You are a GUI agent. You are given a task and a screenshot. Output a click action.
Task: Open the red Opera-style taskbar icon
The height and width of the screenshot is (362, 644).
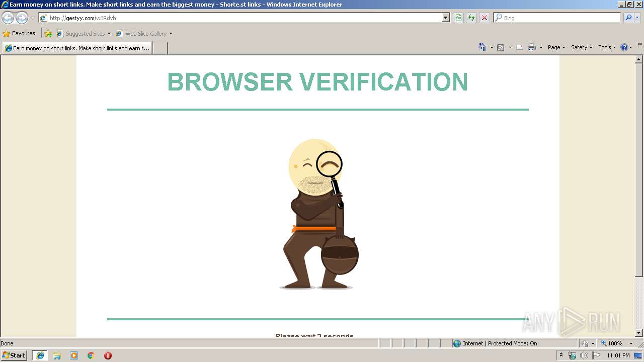point(108,355)
